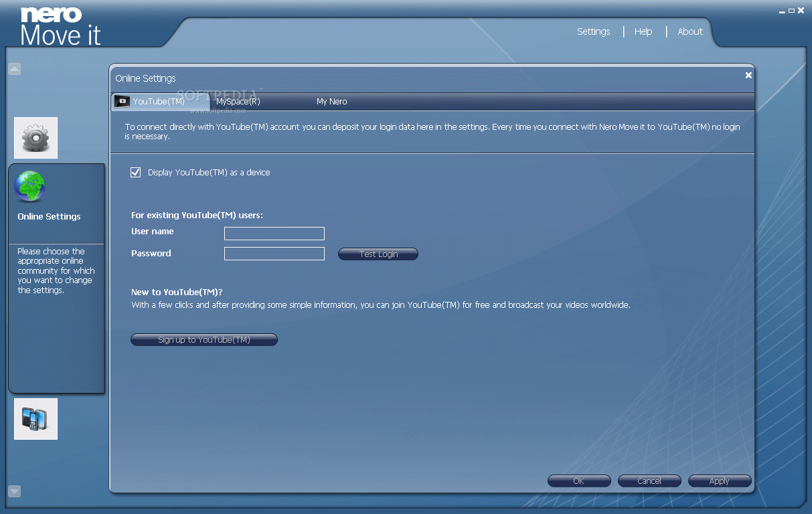Focus the User name input field
Viewport: 812px width, 514px height.
pos(274,234)
